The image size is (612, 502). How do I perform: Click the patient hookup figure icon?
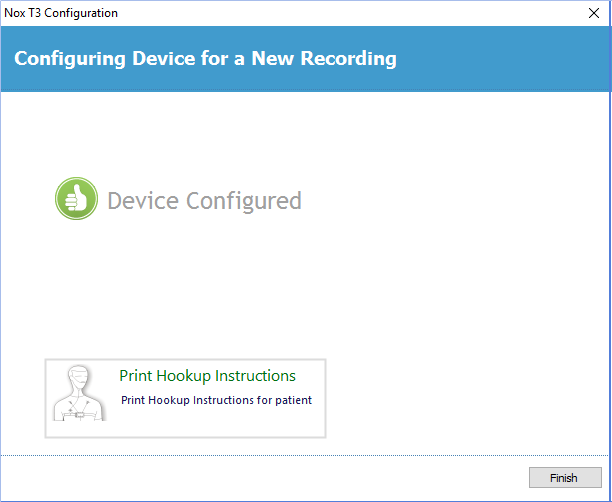click(x=78, y=397)
